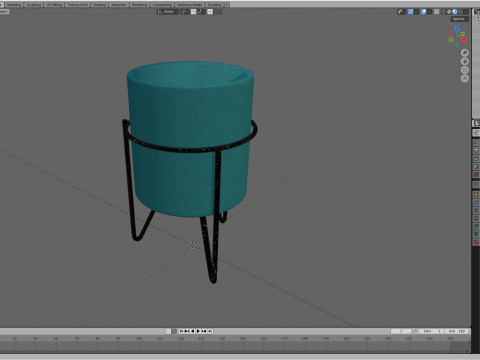Toggle the camera view button
This screenshot has width=480, height=360.
coord(465,70)
